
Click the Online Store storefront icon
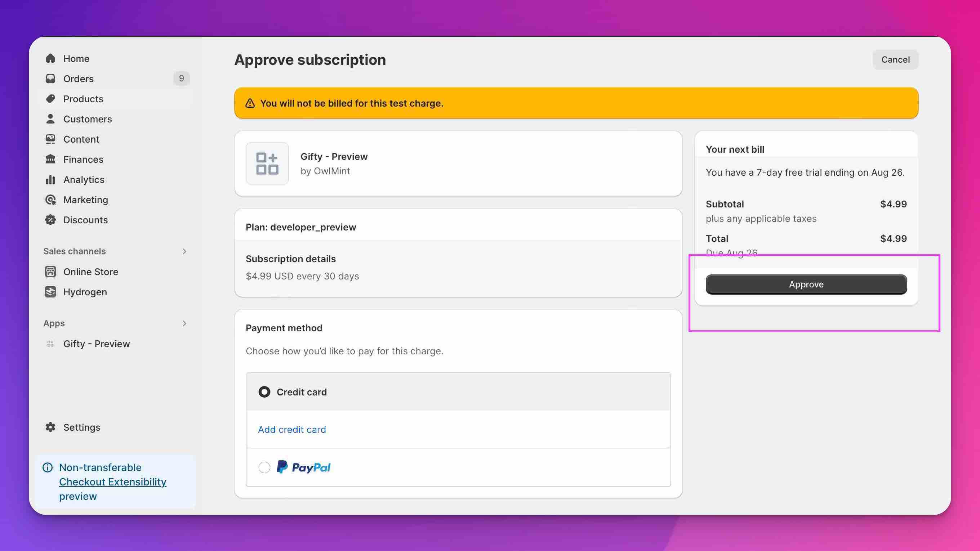click(50, 272)
